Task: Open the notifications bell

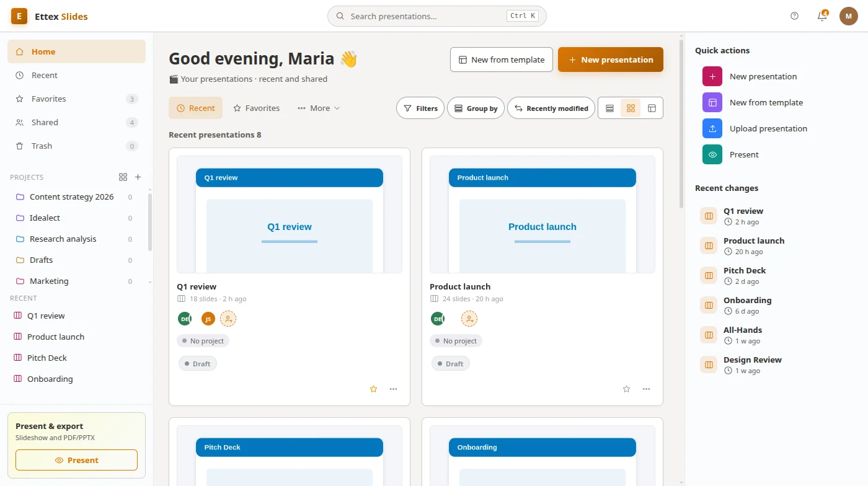Action: coord(822,16)
